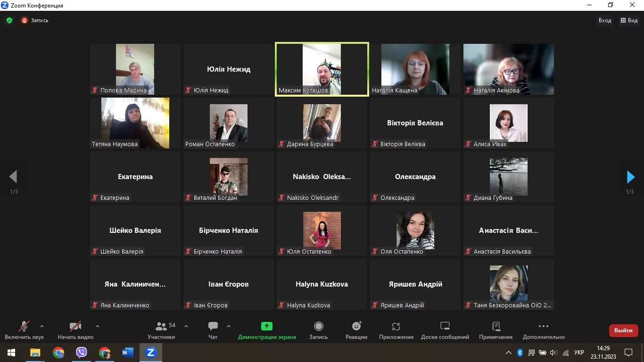Go to next gallery page with right arrow
This screenshot has width=644, height=362.
630,177
